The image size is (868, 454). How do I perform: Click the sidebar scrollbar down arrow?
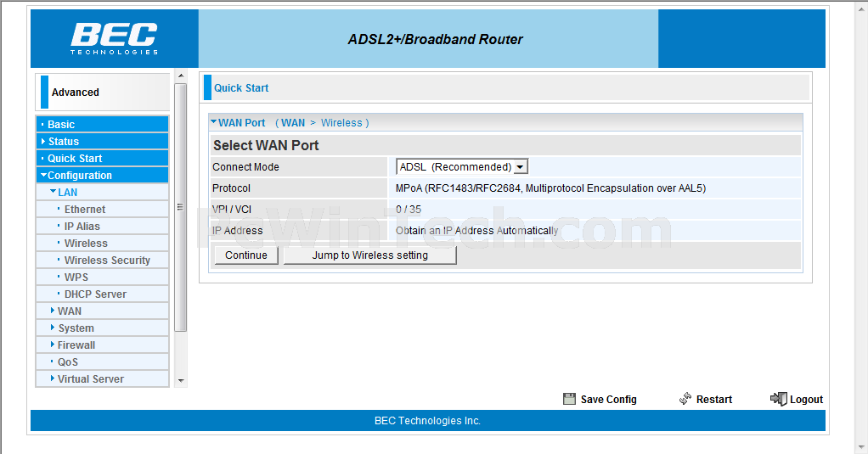(180, 381)
